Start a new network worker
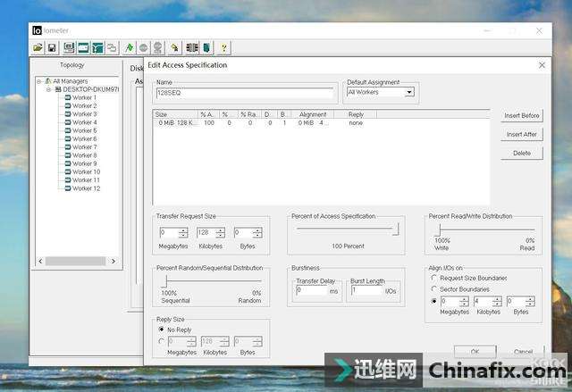The height and width of the screenshot is (392, 572). (97, 47)
